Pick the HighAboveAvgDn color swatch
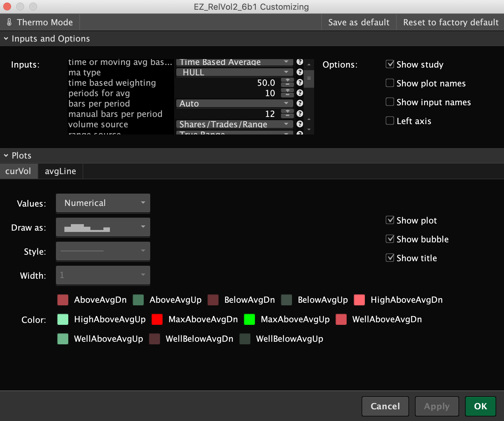The image size is (504, 421). pos(359,300)
